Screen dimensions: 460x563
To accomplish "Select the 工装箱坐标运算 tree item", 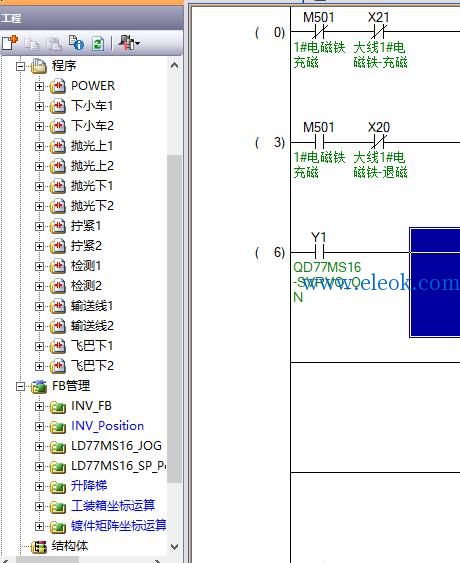I will pos(113,506).
